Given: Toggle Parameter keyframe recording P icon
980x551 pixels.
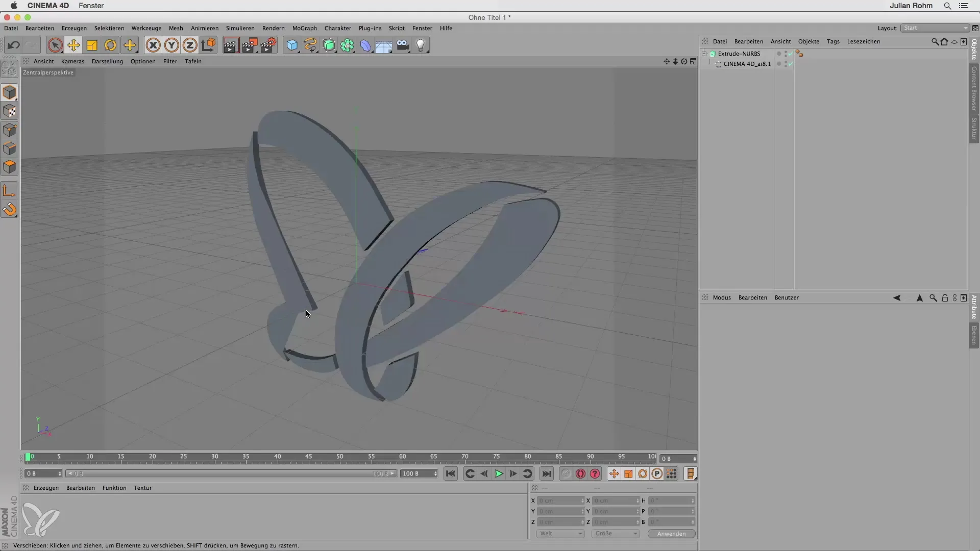Looking at the screenshot, I should [657, 474].
